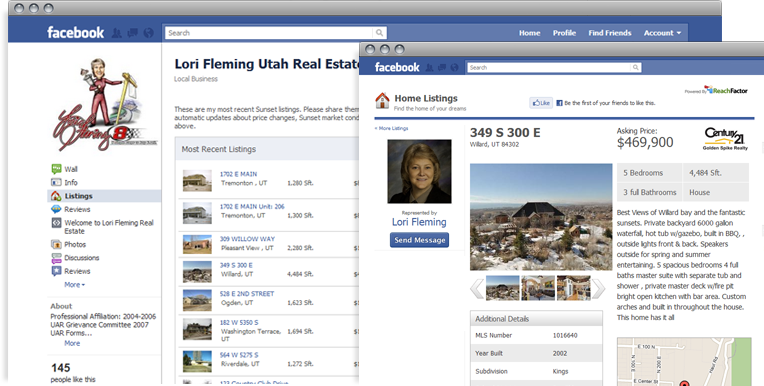The image size is (764, 386).
Task: Click the ReachFactor logo
Action: click(725, 90)
